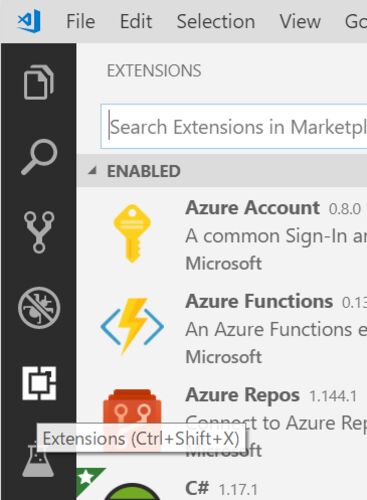Image resolution: width=367 pixels, height=500 pixels.
Task: Open the Test beaker icon
Action: pyautogui.click(x=38, y=460)
